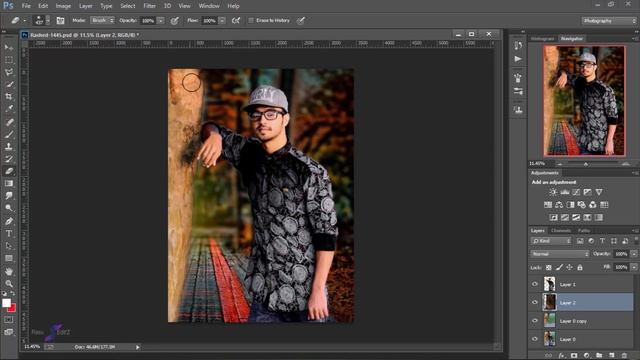Open the Image menu

63,6
